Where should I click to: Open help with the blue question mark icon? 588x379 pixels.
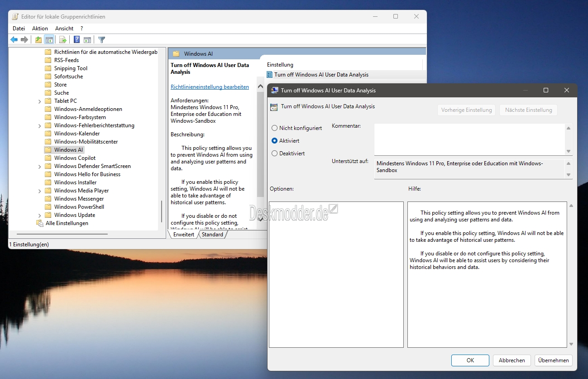pos(77,40)
